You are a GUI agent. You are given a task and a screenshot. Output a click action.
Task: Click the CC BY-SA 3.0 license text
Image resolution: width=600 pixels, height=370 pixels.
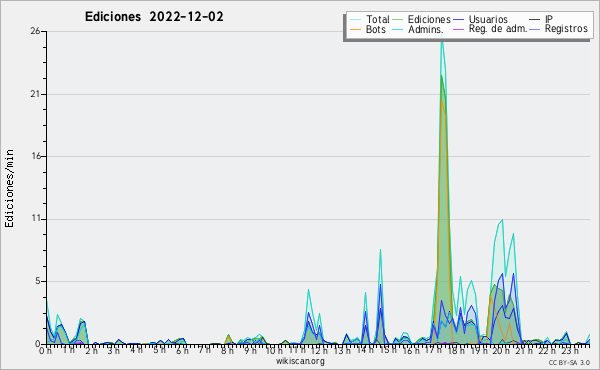point(569,363)
